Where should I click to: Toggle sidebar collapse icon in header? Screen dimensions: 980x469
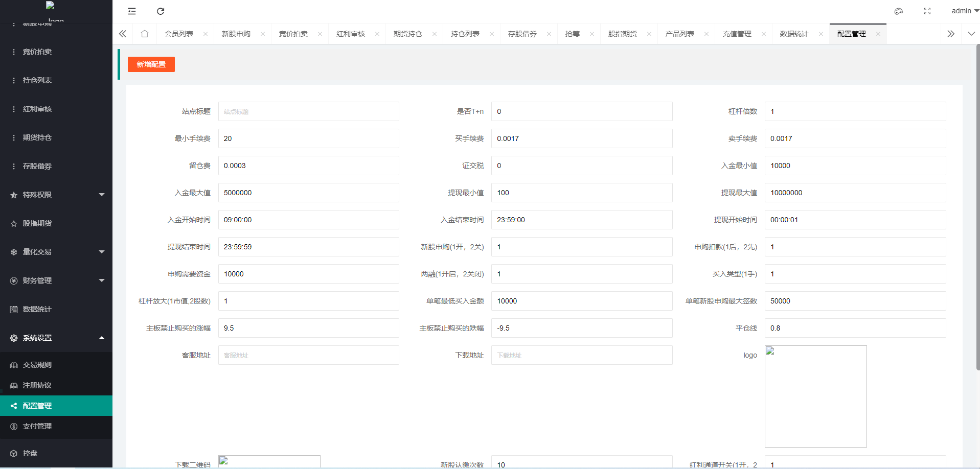tap(132, 11)
